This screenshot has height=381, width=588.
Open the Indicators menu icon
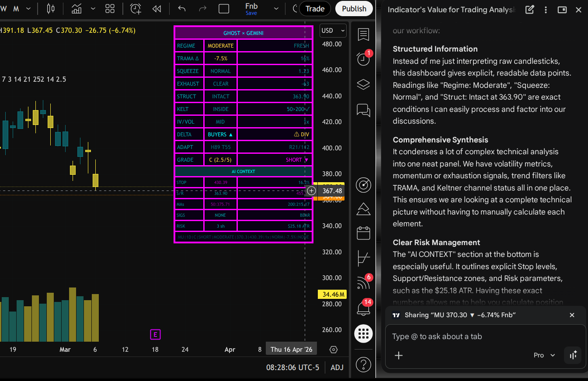point(77,9)
